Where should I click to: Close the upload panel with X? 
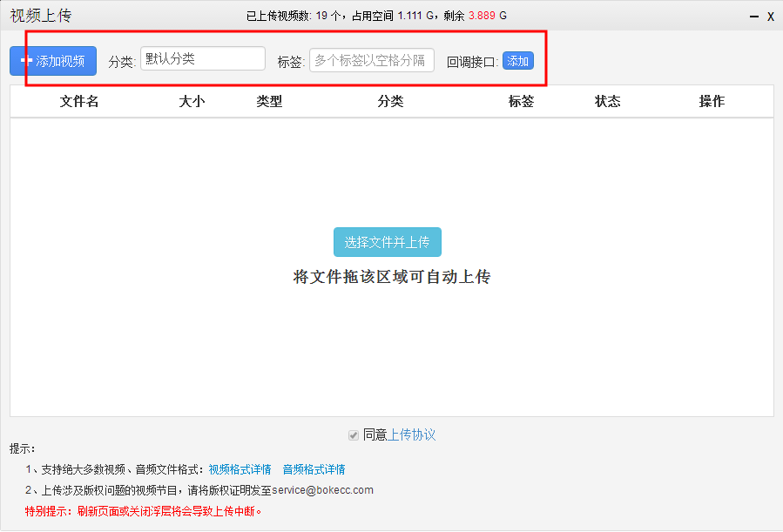(x=771, y=17)
